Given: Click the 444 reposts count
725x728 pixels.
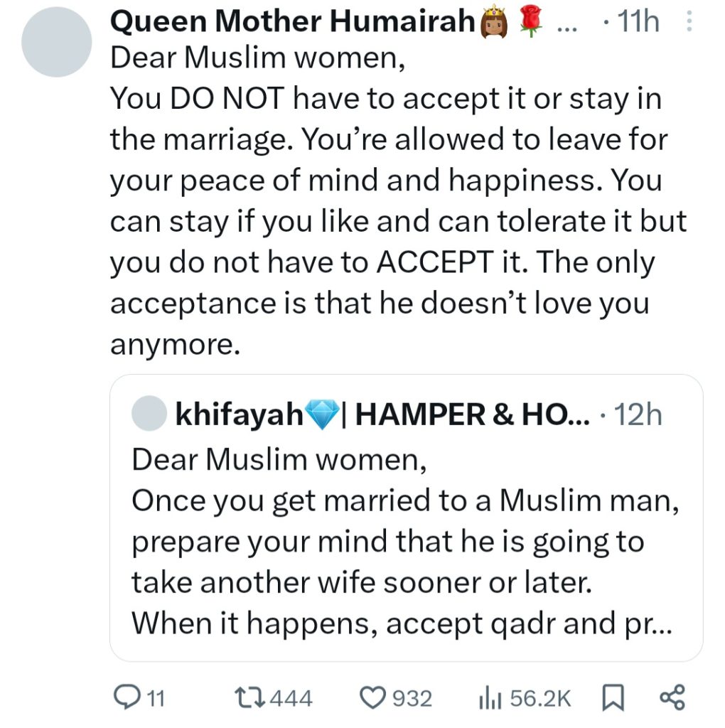Looking at the screenshot, I should pyautogui.click(x=292, y=698).
